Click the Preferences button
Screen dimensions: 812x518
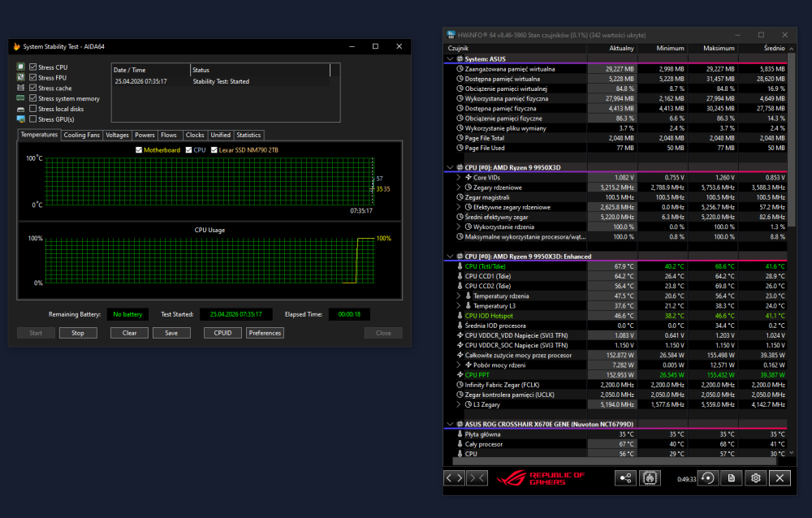[x=266, y=333]
